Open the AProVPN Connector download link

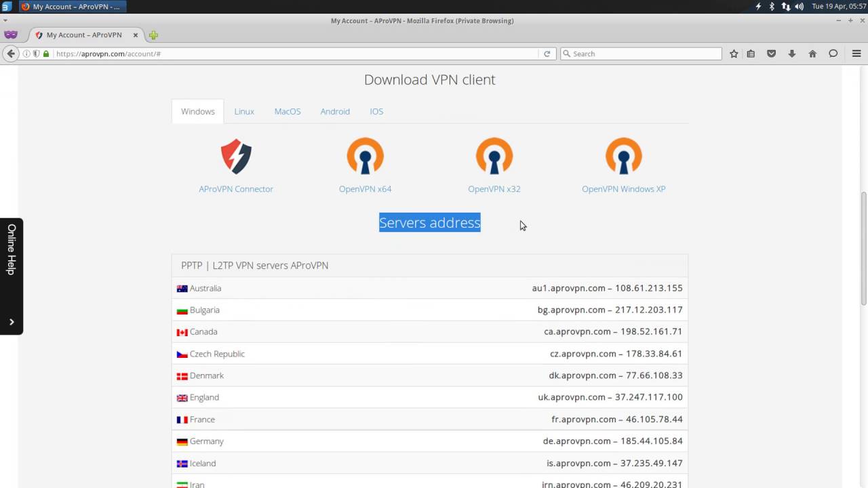[236, 189]
